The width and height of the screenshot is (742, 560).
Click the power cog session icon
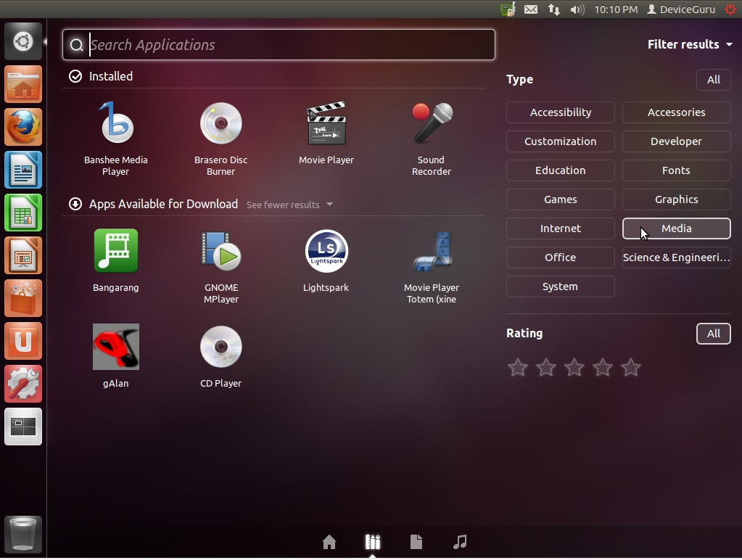[730, 9]
